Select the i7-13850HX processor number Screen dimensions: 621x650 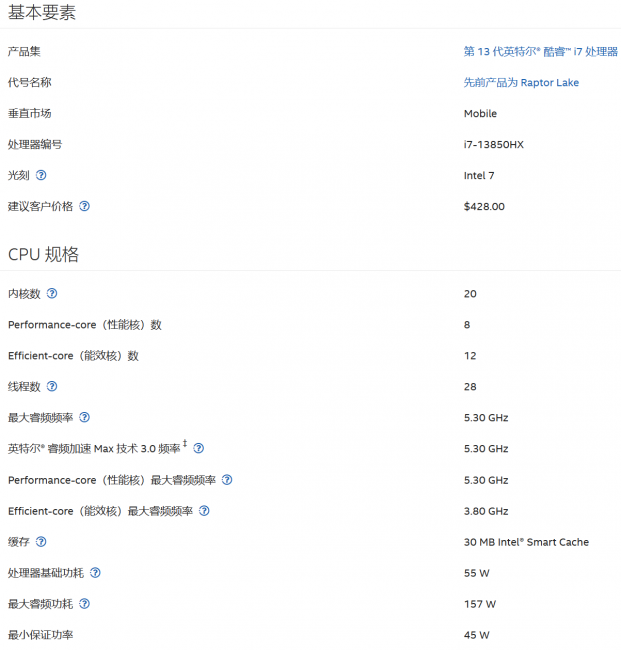(494, 145)
